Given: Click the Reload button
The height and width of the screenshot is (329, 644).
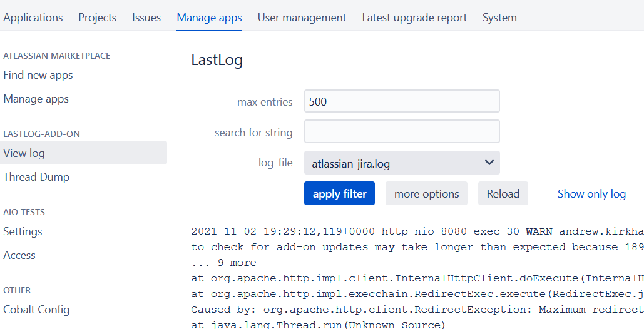Looking at the screenshot, I should tap(503, 194).
